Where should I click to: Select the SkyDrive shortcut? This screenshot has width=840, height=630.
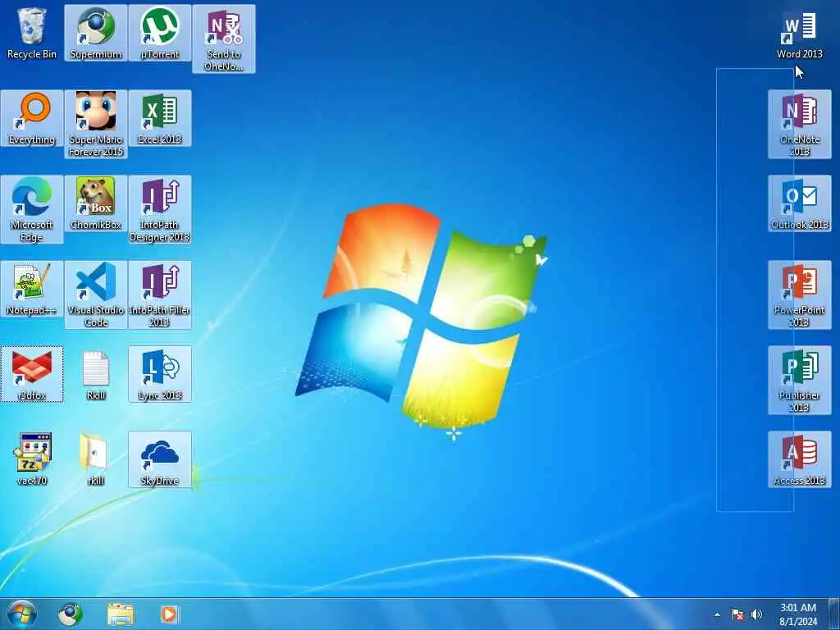pyautogui.click(x=160, y=459)
